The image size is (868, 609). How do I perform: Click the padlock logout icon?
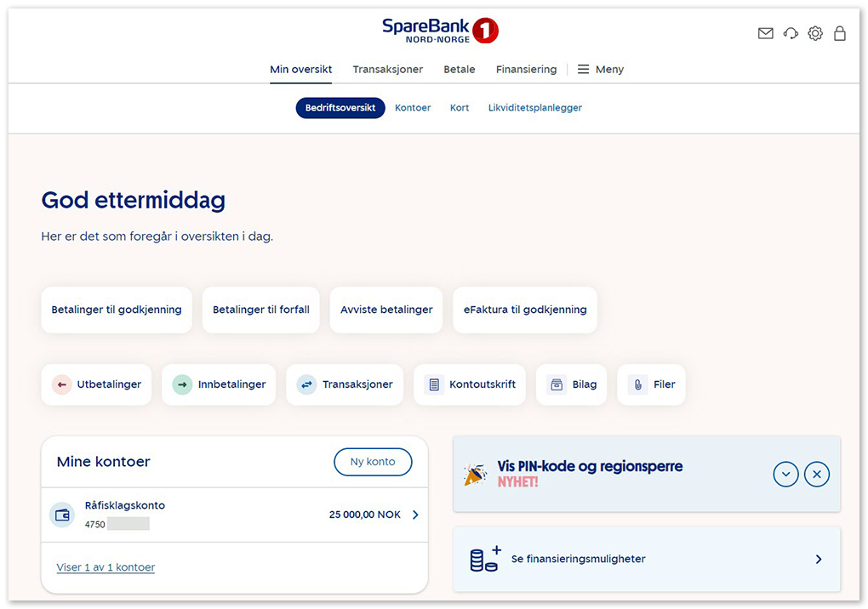click(840, 33)
